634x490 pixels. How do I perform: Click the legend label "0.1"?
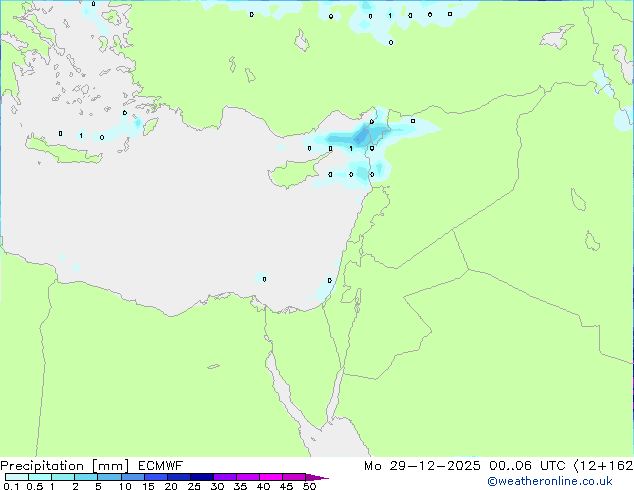[x=11, y=486]
